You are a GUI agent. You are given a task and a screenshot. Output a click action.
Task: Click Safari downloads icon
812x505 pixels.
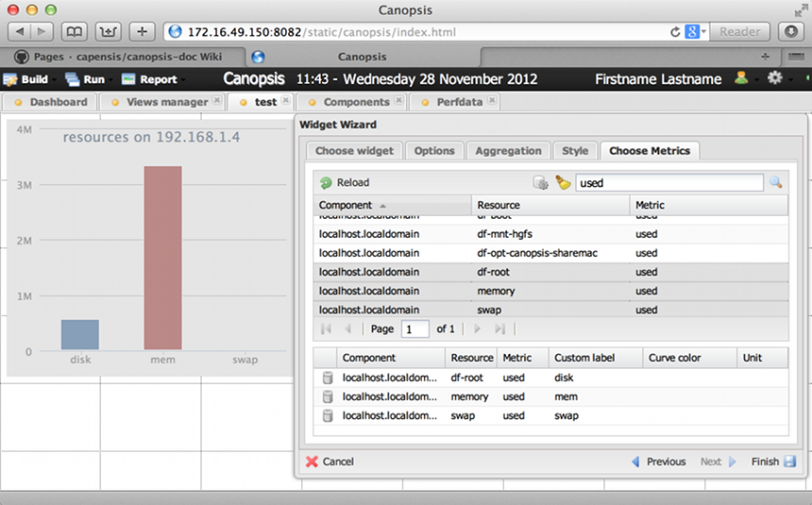click(x=791, y=32)
